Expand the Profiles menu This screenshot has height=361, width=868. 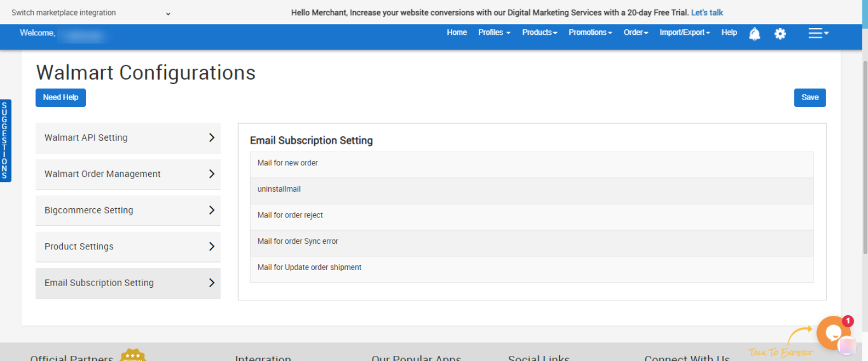pyautogui.click(x=494, y=33)
